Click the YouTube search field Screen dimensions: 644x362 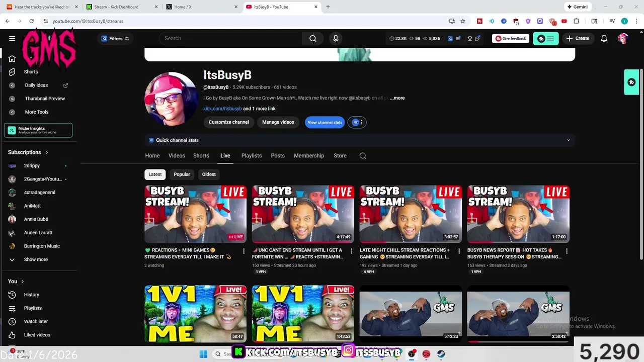[x=230, y=38]
